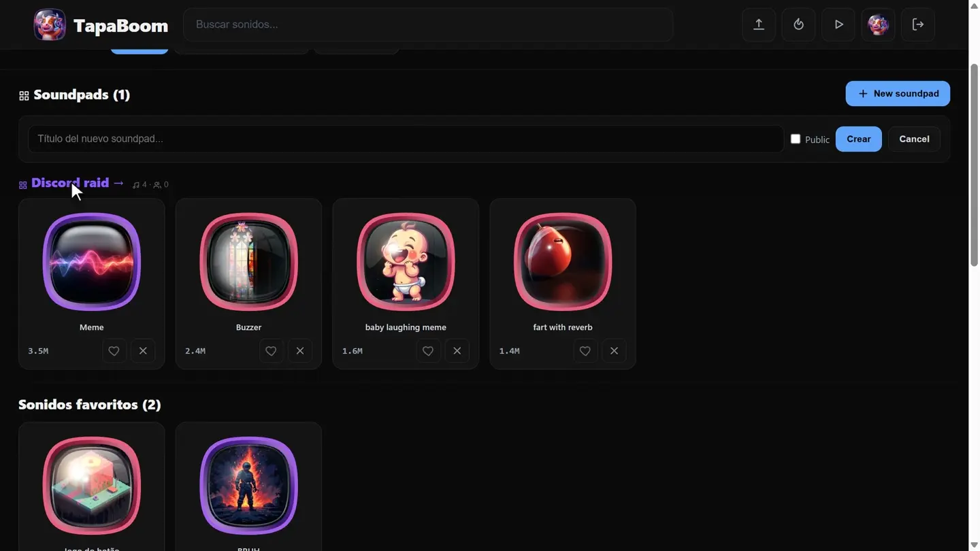Click the Soundpads (1) heading
The width and height of the screenshot is (980, 551).
82,95
